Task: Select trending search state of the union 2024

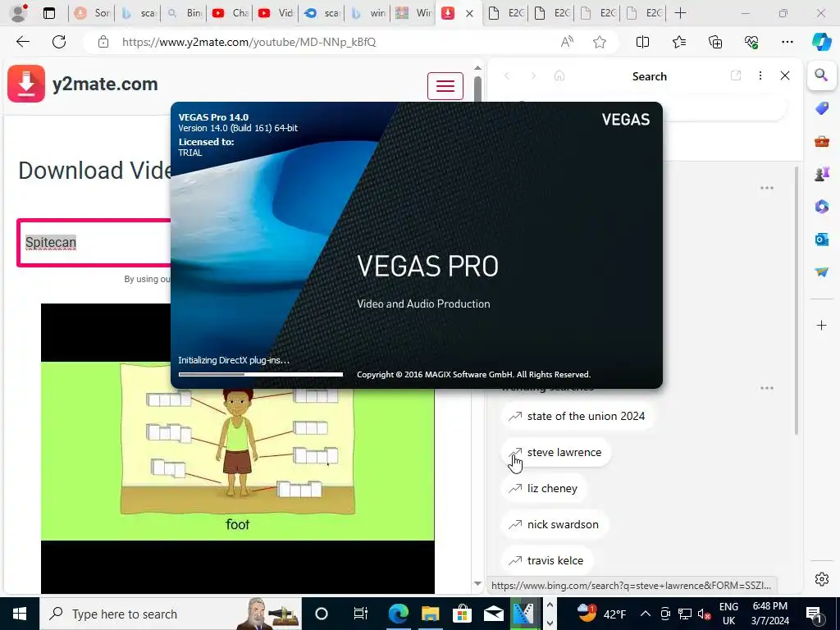Action: (x=577, y=416)
